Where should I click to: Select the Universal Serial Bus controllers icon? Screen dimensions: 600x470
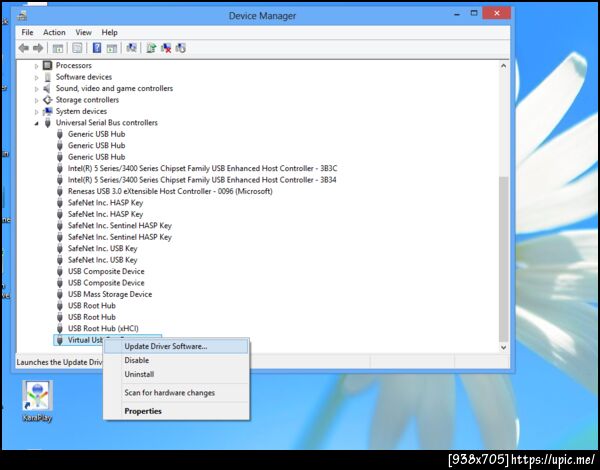(x=47, y=123)
